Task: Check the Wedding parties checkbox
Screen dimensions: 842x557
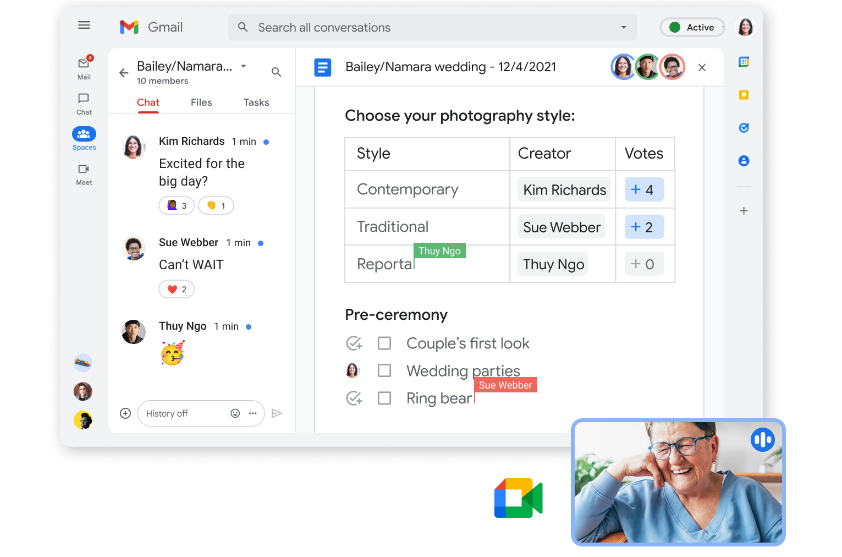Action: coord(384,371)
